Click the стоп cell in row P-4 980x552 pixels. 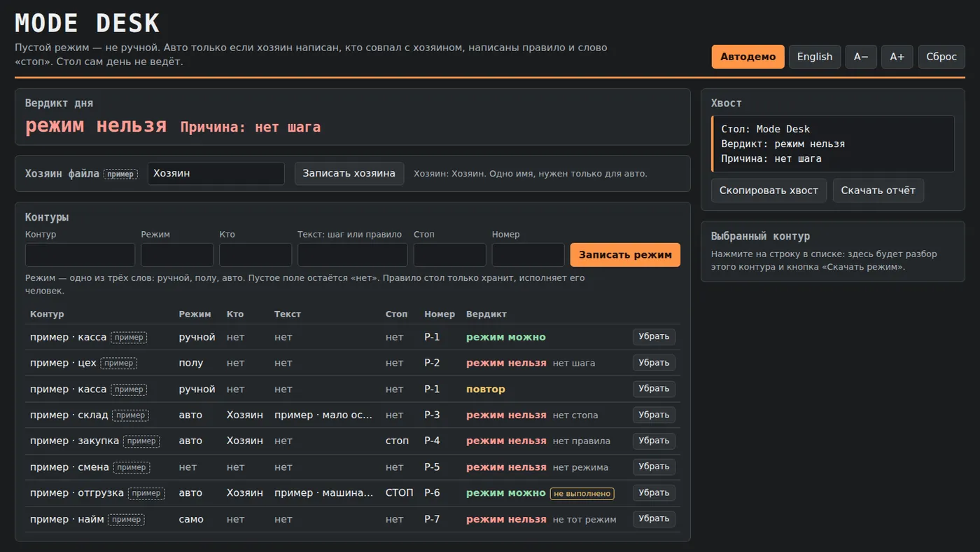[397, 441]
